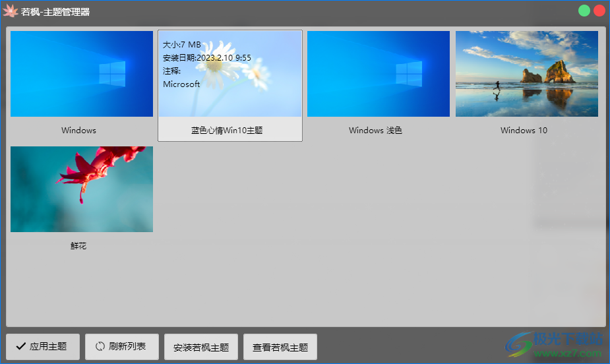Click the green circle window button

tap(584, 11)
